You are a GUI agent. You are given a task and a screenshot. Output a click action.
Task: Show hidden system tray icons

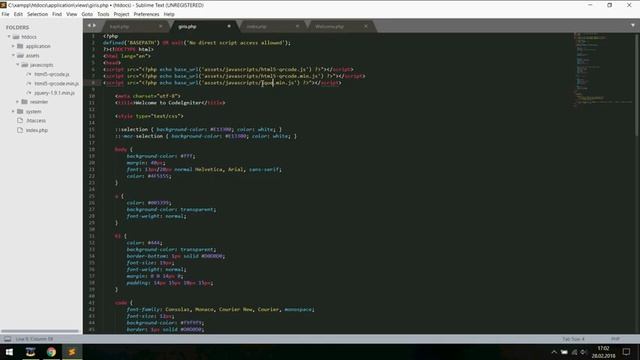pos(554,352)
